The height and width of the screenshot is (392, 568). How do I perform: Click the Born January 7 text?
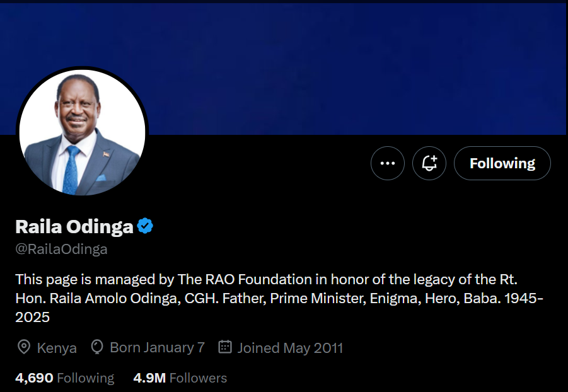pos(157,347)
